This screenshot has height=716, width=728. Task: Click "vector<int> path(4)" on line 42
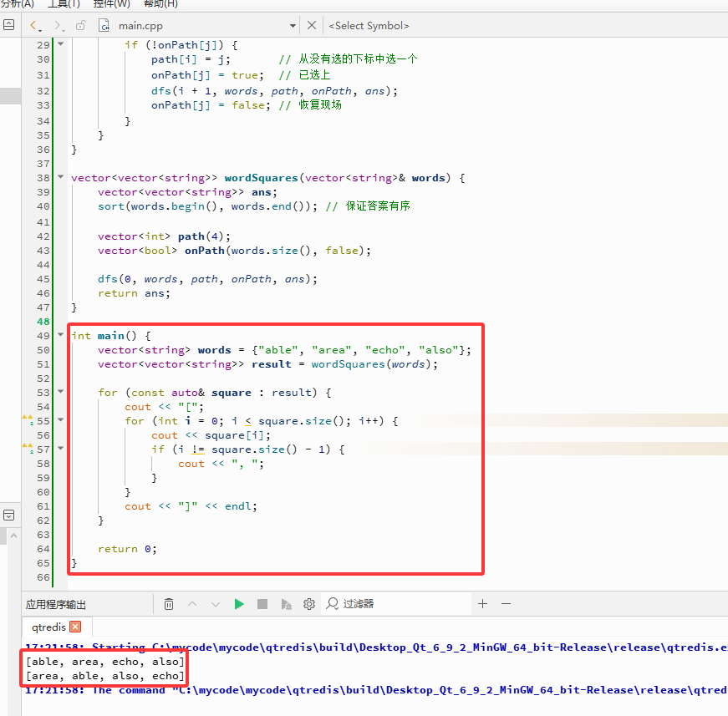coord(161,236)
